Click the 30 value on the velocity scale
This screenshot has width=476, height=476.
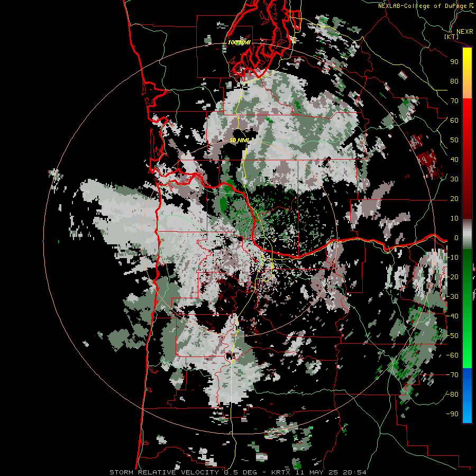pyautogui.click(x=454, y=179)
